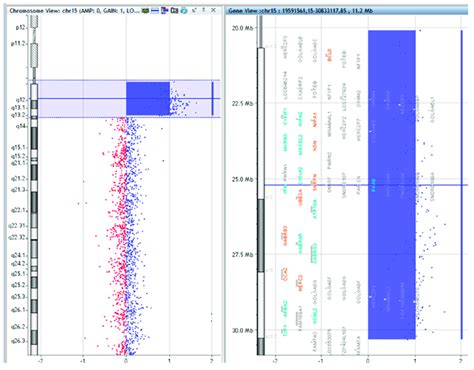Viewport: 474px width, 370px height.
Task: Click the q13.1 band label
Action: (x=19, y=108)
